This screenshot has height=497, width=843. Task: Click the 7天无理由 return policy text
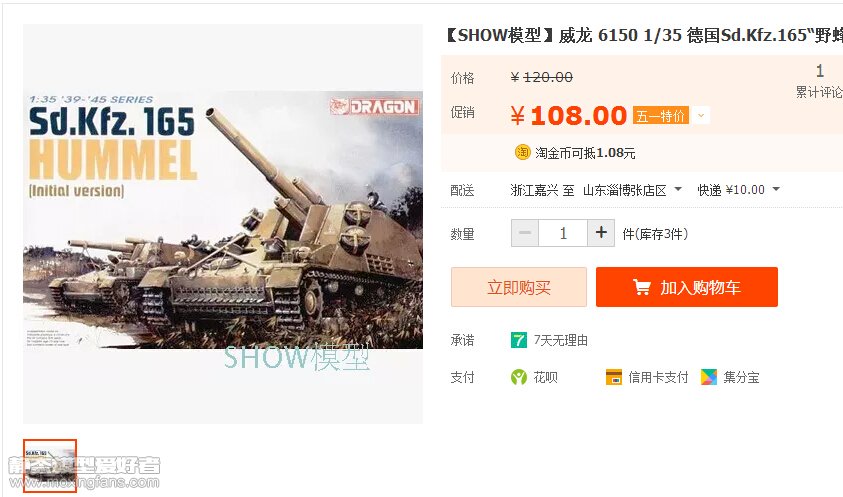(x=561, y=340)
